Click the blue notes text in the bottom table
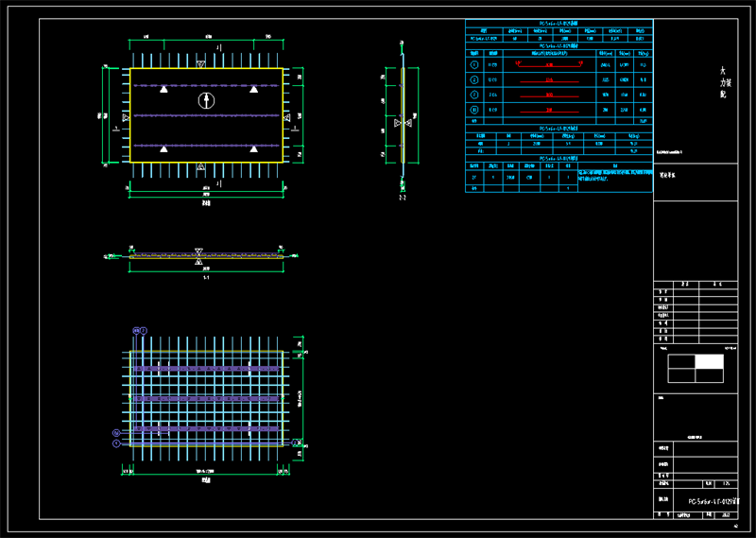Viewport: 756px width, 538px height. [615, 175]
